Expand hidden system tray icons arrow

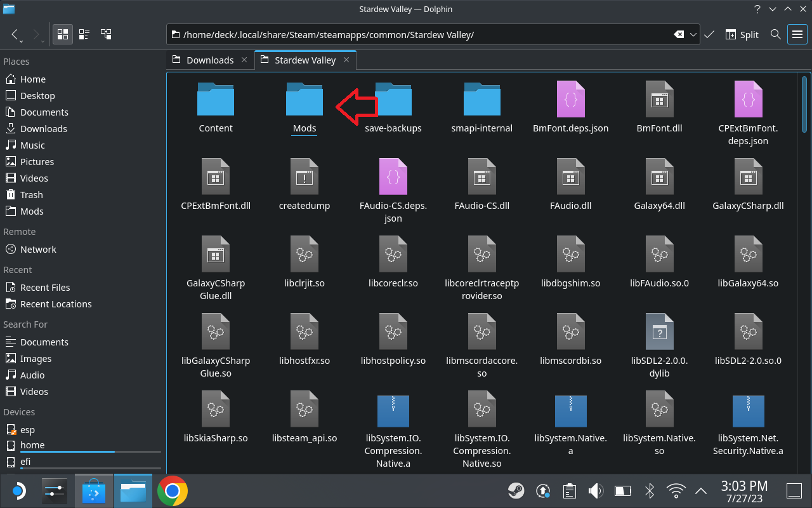[701, 491]
